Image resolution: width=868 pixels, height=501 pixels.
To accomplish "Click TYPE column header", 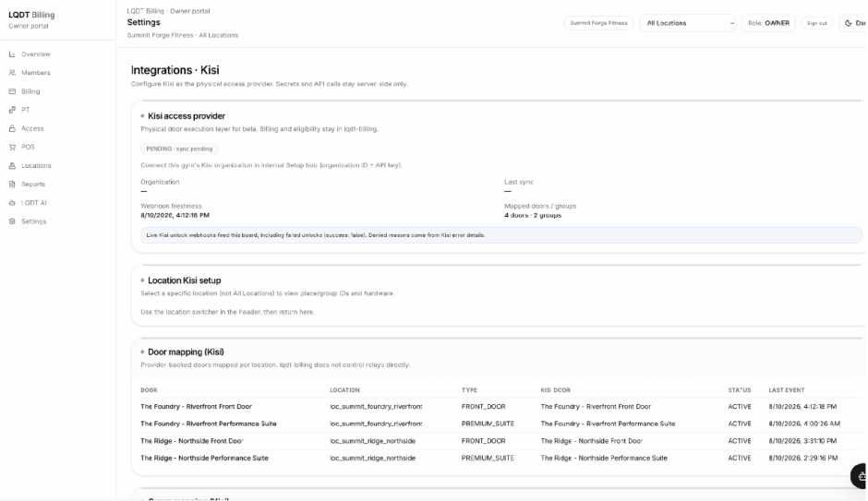I will click(469, 390).
